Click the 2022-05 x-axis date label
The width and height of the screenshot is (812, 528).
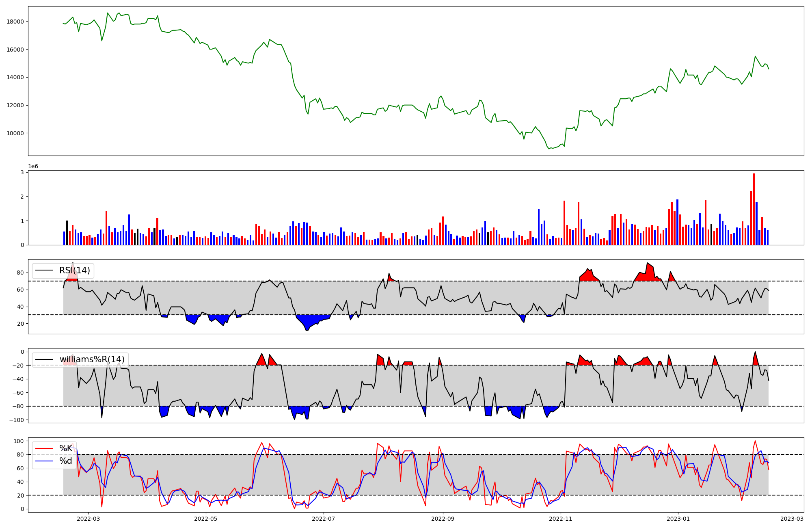[206, 519]
